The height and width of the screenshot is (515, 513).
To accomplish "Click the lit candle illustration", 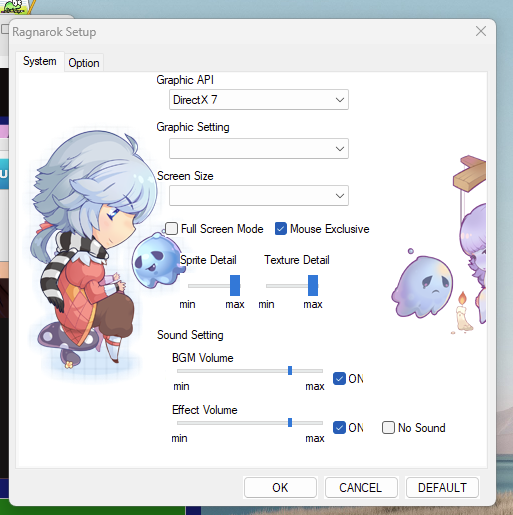I will [462, 312].
